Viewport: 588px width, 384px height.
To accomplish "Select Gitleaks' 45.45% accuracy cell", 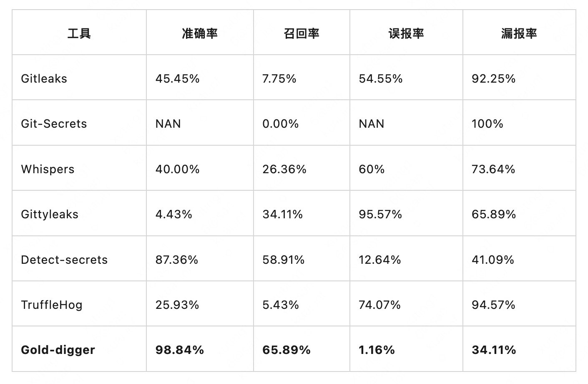I will 178,78.
